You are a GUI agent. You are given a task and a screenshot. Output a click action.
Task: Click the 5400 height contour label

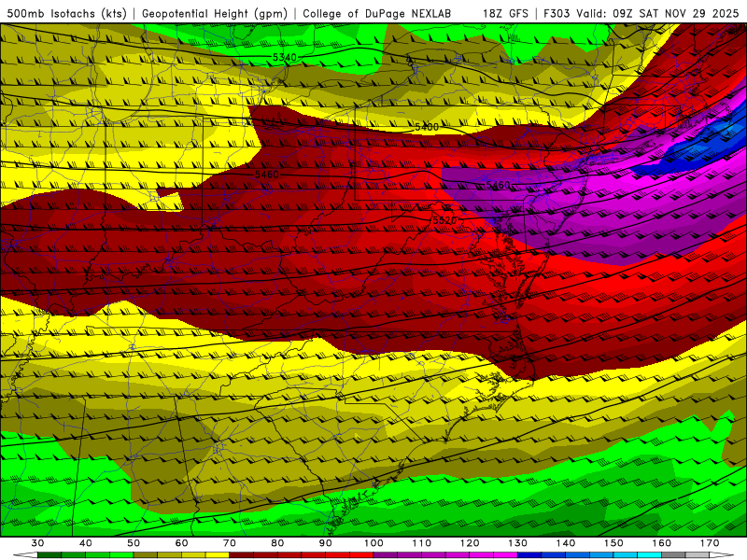427,127
